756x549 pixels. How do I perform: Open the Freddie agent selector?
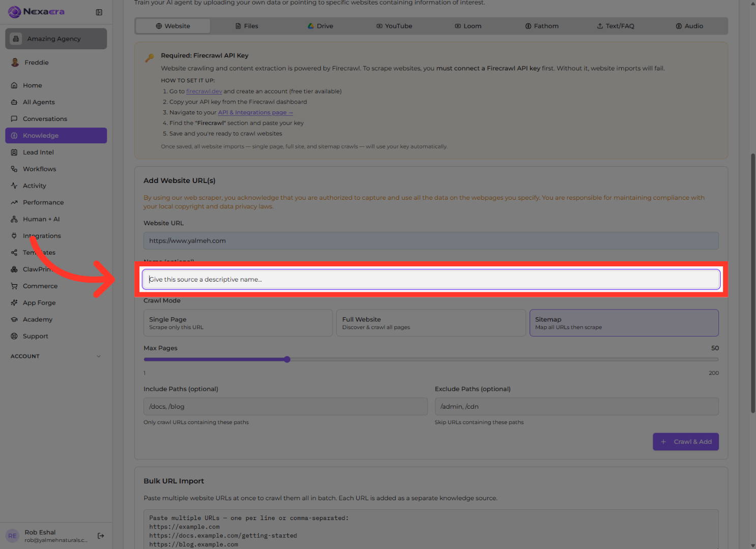point(56,63)
